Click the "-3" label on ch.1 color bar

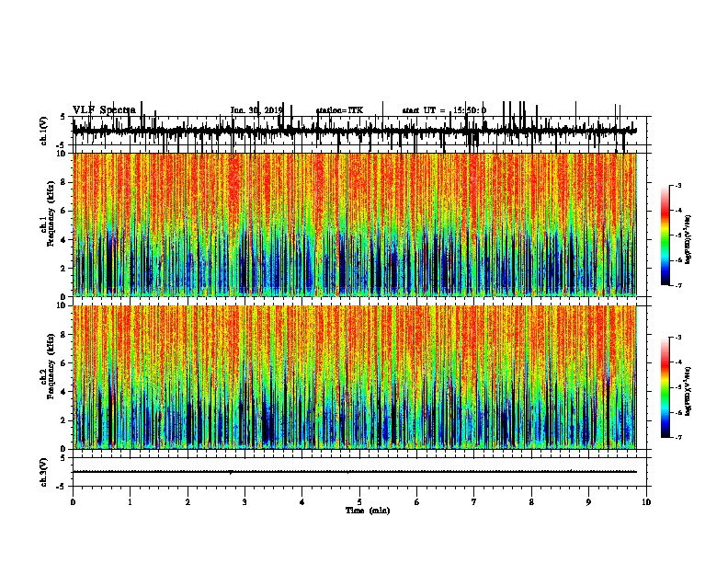677,186
